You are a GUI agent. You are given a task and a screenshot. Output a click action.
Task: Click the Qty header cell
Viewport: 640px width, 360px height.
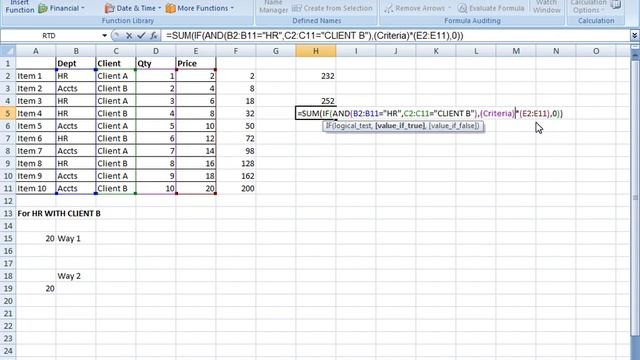tap(156, 63)
